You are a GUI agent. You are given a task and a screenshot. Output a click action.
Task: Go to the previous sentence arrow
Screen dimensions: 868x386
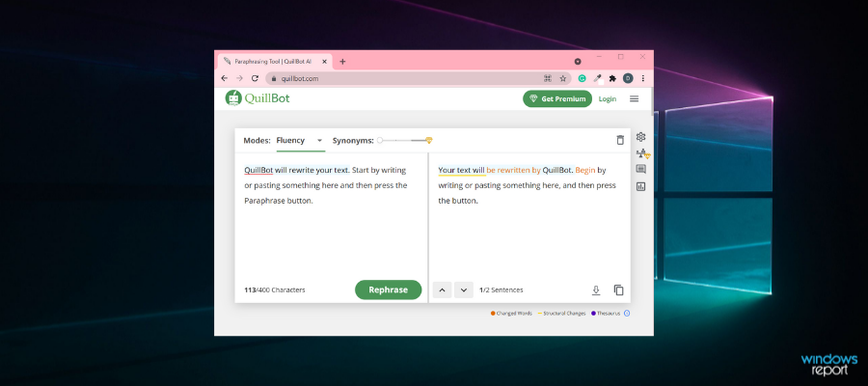point(443,290)
